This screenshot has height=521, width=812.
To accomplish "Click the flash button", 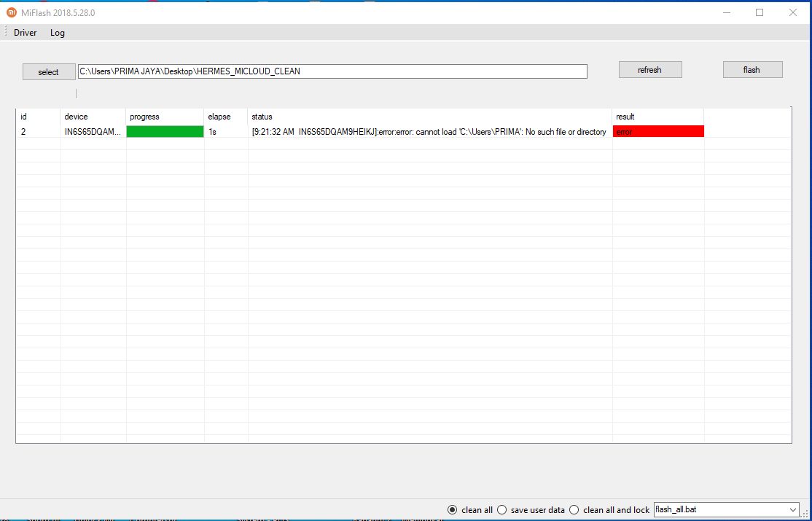I will click(x=752, y=70).
